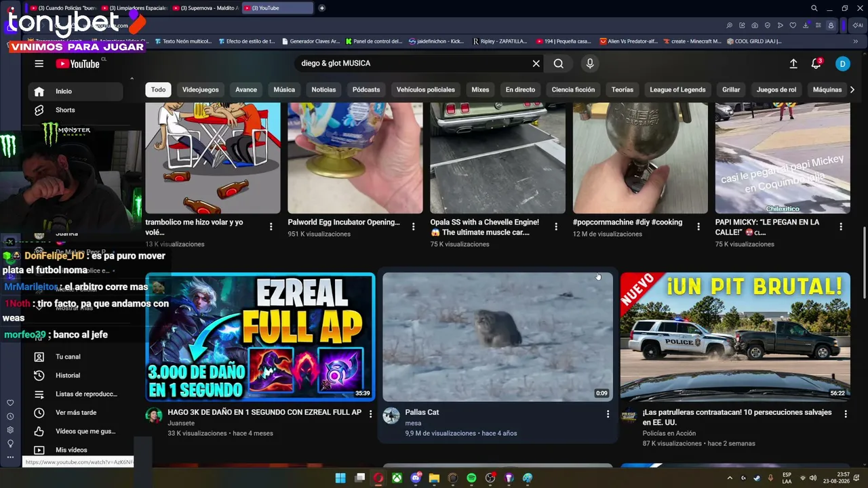Select the League of Legends chip
This screenshot has width=868, height=488.
click(677, 89)
